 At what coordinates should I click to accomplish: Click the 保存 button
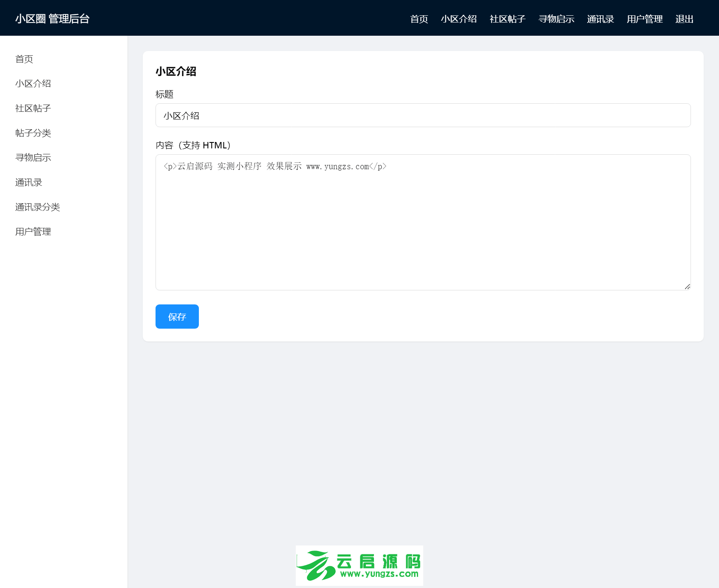tap(177, 317)
